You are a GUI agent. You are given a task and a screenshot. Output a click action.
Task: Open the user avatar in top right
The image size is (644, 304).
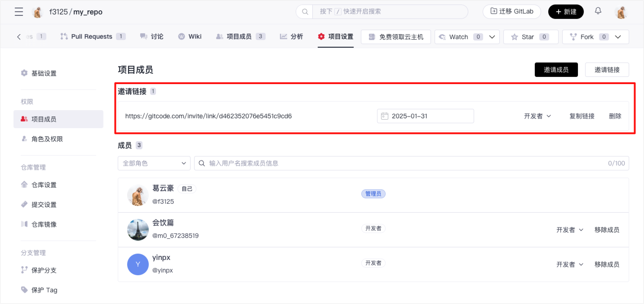621,12
